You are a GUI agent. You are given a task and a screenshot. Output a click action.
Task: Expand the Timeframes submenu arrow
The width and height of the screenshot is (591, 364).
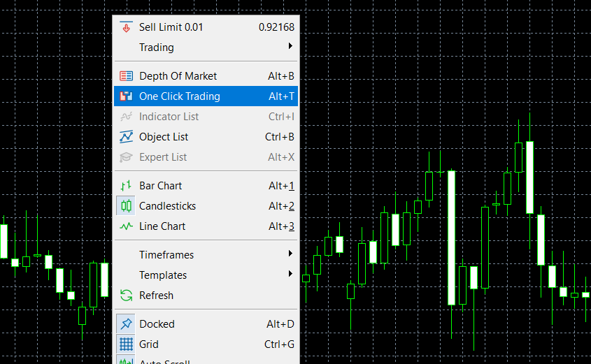pos(290,254)
